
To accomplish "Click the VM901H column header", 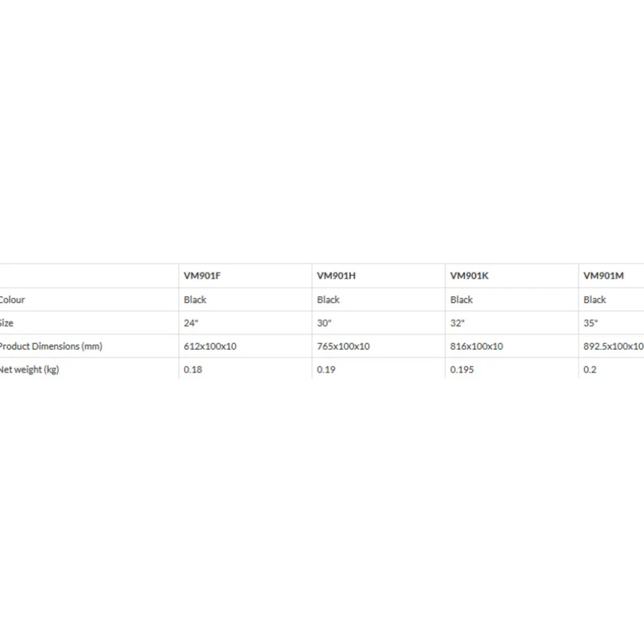I will (x=336, y=276).
